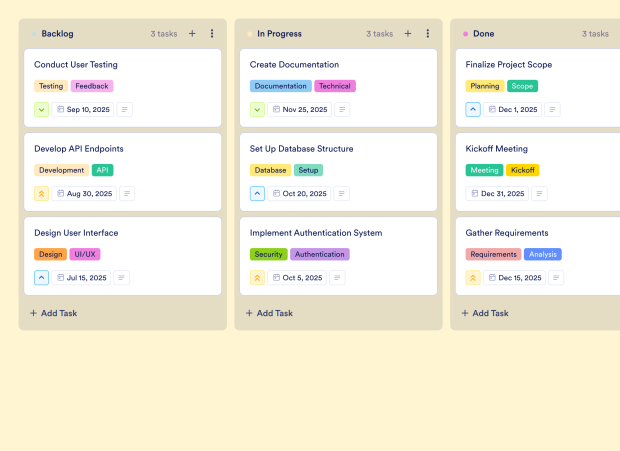Image resolution: width=620 pixels, height=451 pixels.
Task: Change low priority on Create Documentation
Action: coord(257,109)
